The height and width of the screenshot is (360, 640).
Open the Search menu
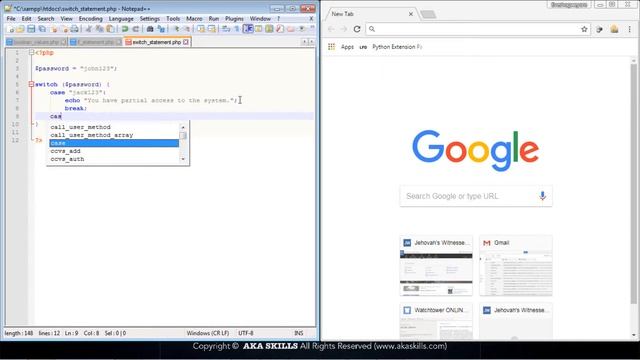[x=46, y=19]
